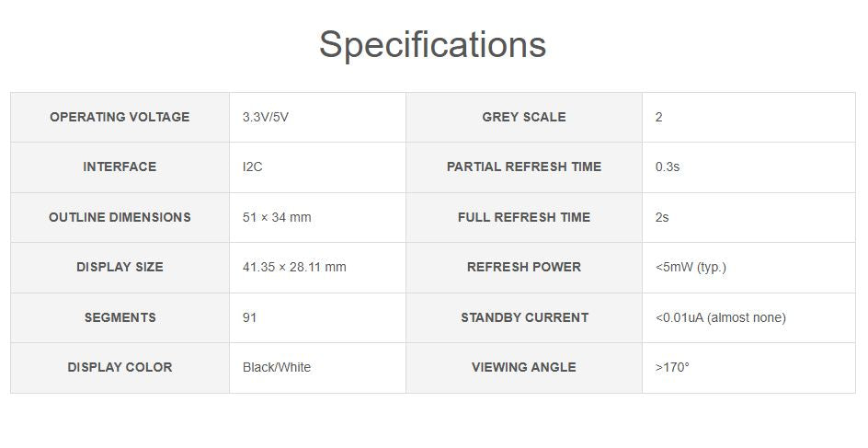This screenshot has height=448, width=868.
Task: Select the OUTLINE DIMENSIONS label
Action: pyautogui.click(x=120, y=217)
